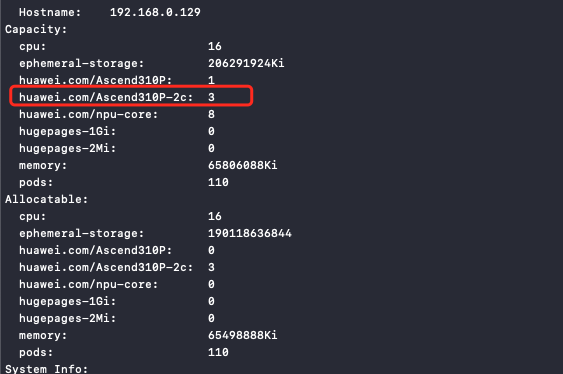Click the Capacity pods value 110
The height and width of the screenshot is (374, 563).
218,182
